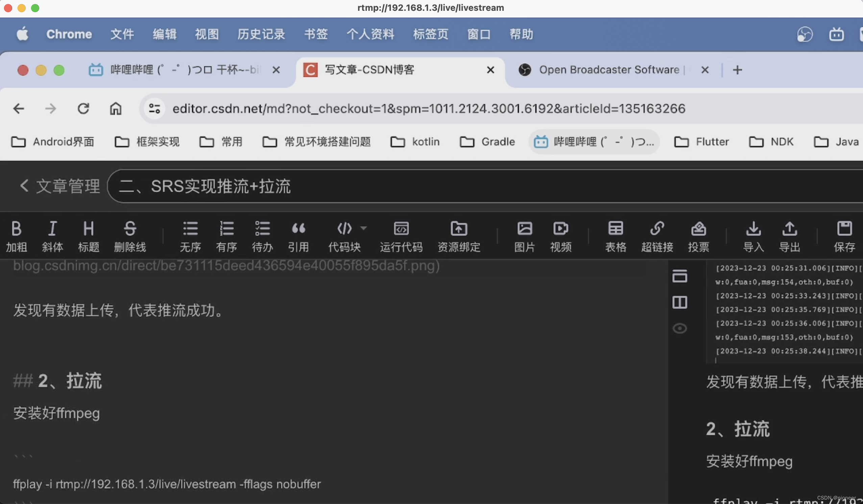Insert a heading with 标题 icon
This screenshot has height=504, width=863.
tap(89, 236)
